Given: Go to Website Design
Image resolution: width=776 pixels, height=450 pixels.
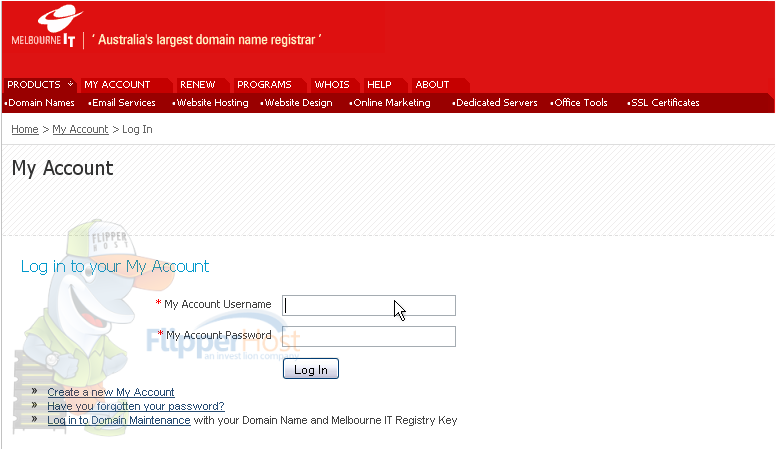Looking at the screenshot, I should coord(298,102).
